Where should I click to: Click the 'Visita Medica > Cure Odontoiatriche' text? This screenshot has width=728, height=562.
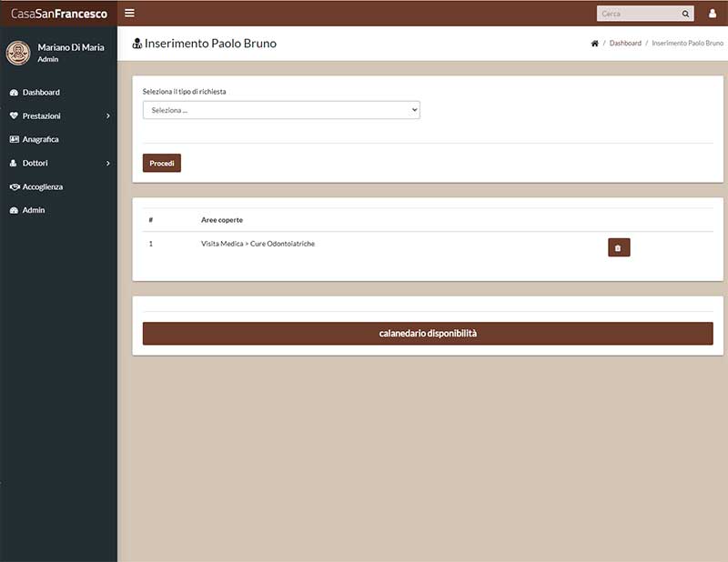click(258, 244)
